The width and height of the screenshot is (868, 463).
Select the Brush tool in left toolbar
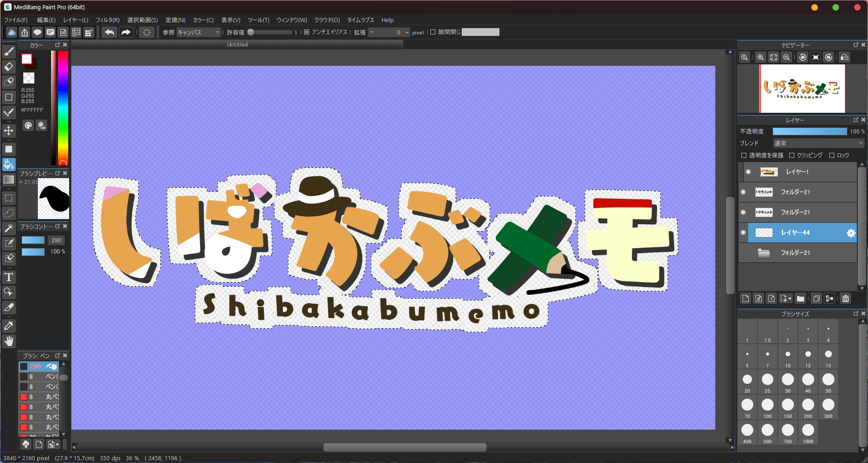click(x=9, y=52)
